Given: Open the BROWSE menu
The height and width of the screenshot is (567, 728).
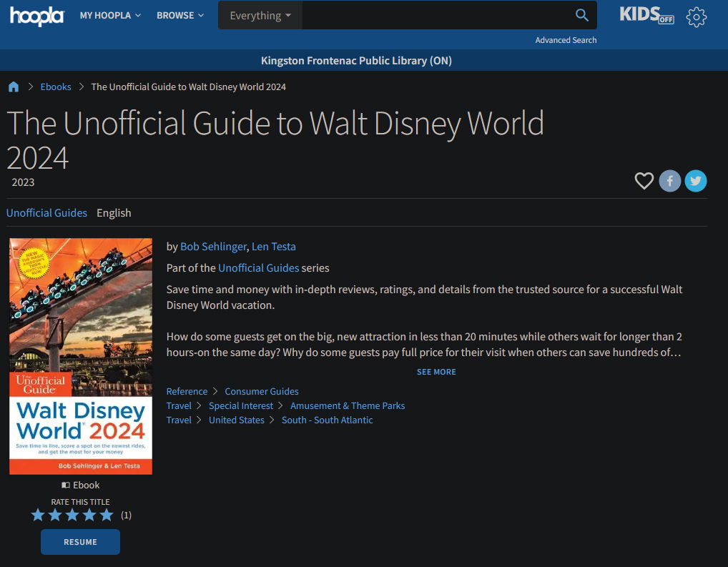Looking at the screenshot, I should 180,15.
